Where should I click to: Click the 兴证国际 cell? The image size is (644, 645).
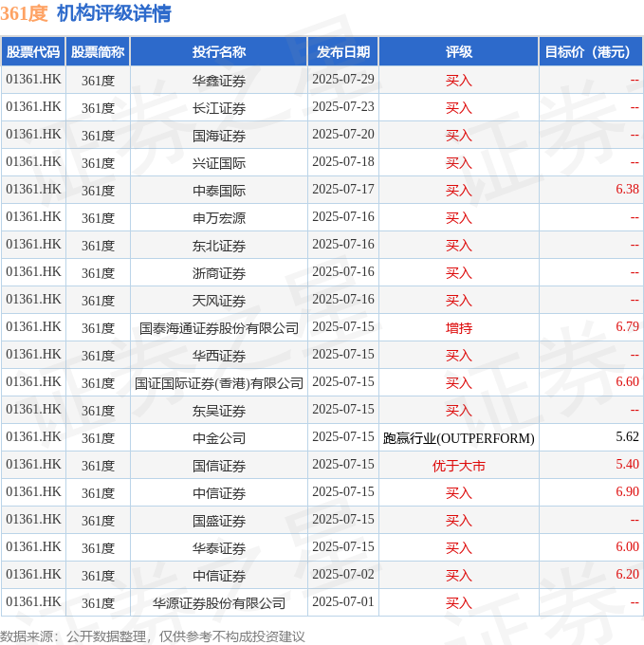pyautogui.click(x=219, y=163)
